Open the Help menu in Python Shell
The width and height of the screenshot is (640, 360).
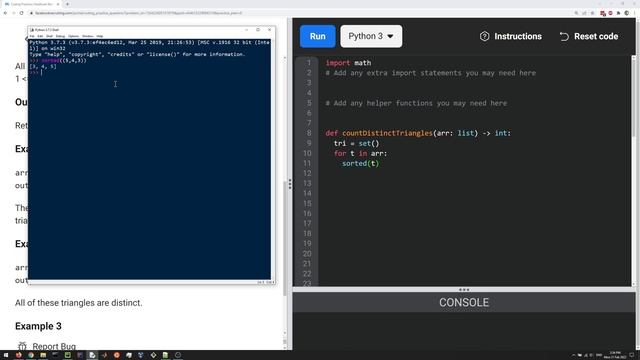[100, 36]
